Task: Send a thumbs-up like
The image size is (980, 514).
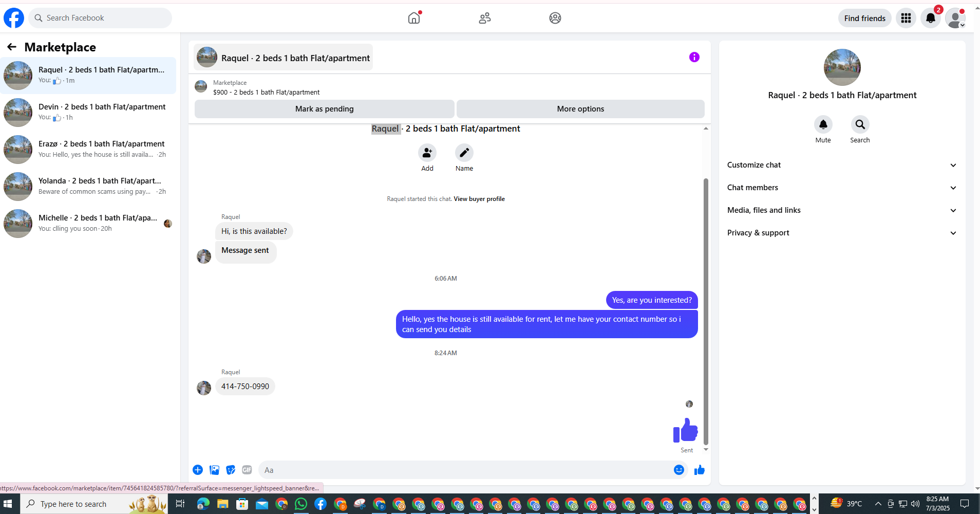Action: pyautogui.click(x=700, y=470)
